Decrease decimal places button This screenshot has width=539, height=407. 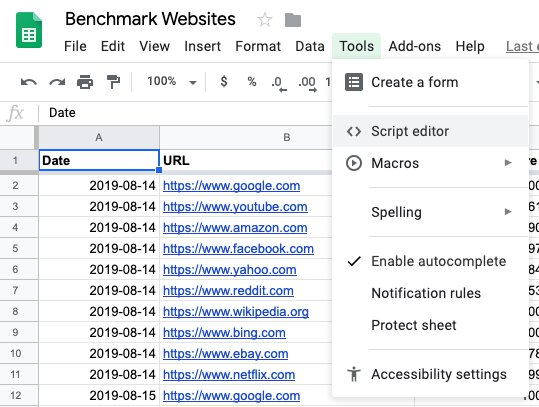[x=278, y=84]
